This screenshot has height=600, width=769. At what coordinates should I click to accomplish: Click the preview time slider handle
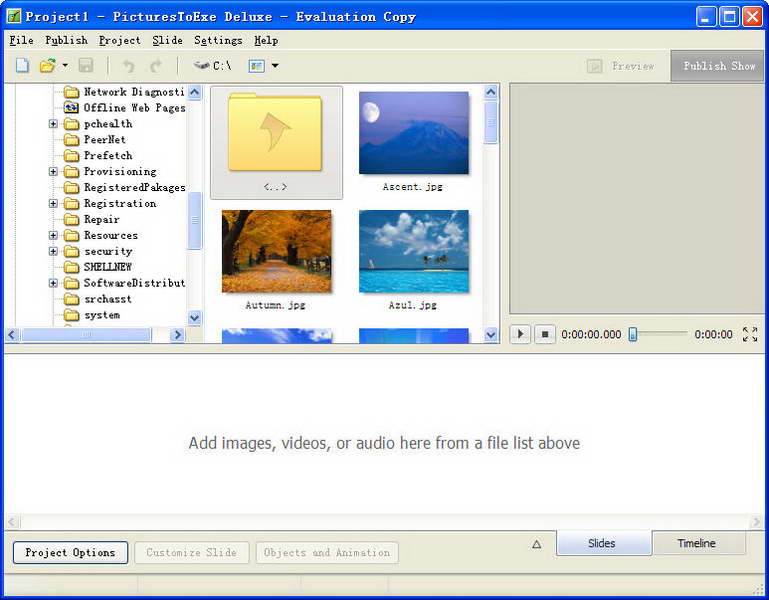(633, 334)
